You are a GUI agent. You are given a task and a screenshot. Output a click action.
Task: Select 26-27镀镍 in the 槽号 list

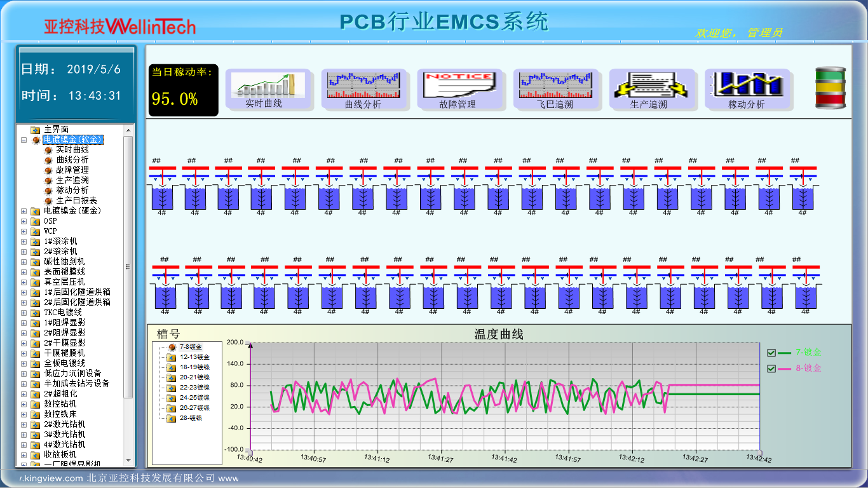194,408
